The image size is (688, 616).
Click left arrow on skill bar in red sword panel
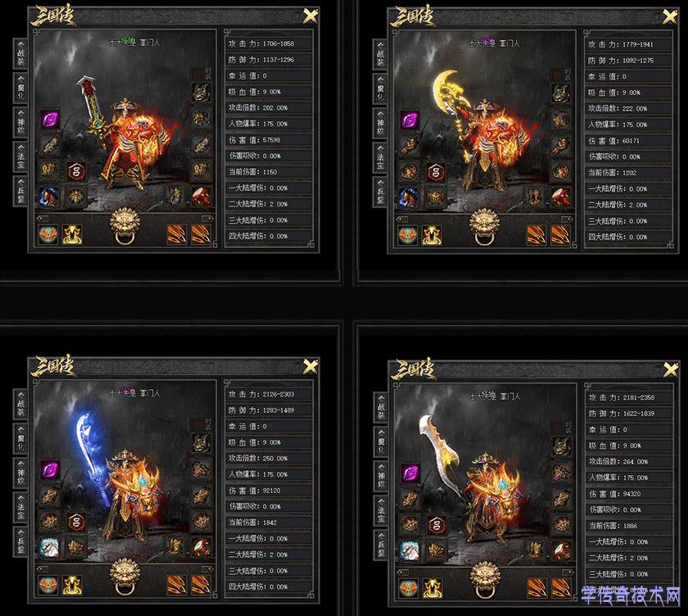tap(43, 219)
